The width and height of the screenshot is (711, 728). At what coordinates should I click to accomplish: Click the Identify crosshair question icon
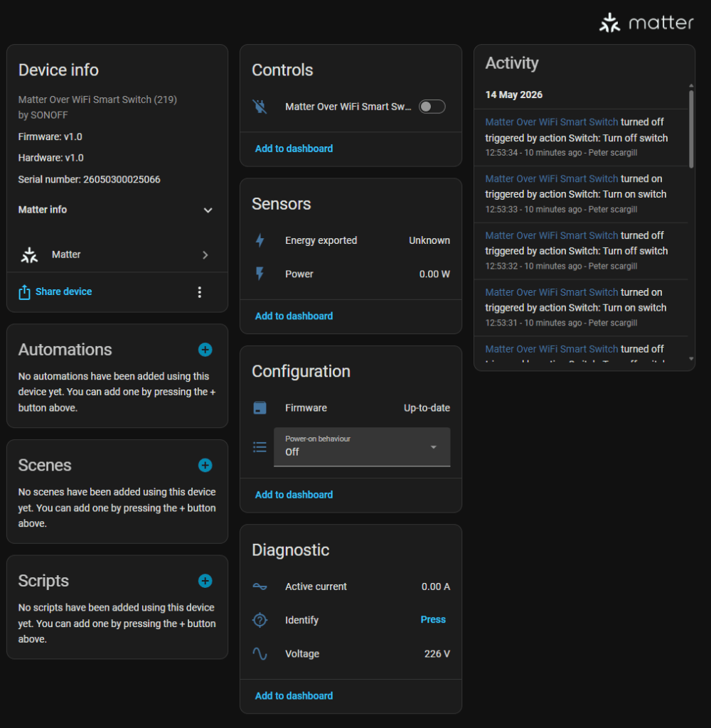pos(260,620)
